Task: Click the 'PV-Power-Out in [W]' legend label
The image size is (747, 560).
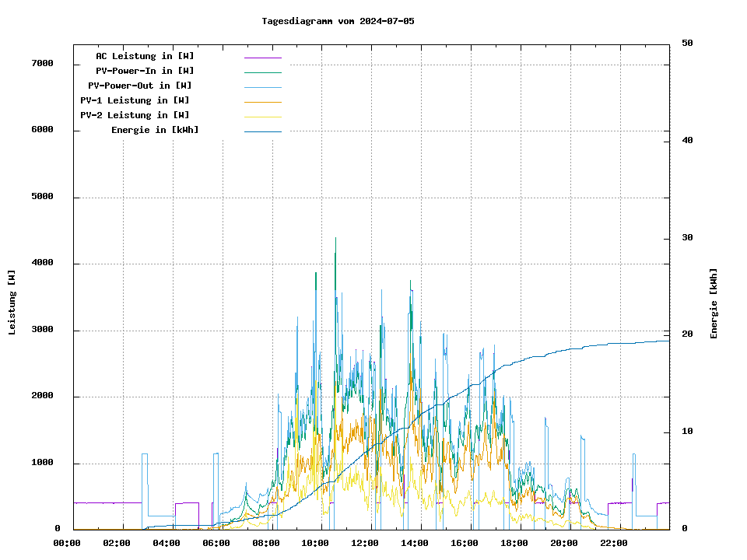Action: (x=140, y=86)
